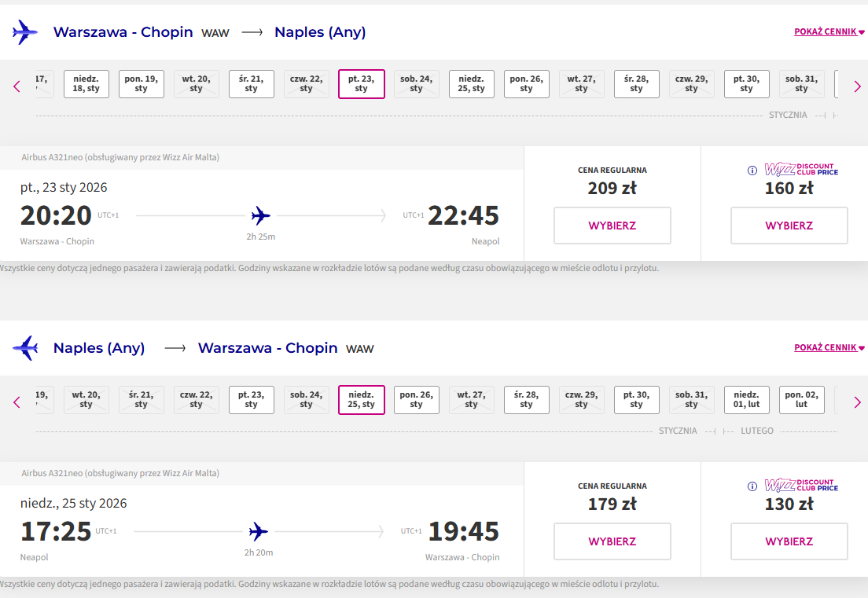868x598 pixels.
Task: Select return date pt. 30, sty
Action: pos(637,400)
